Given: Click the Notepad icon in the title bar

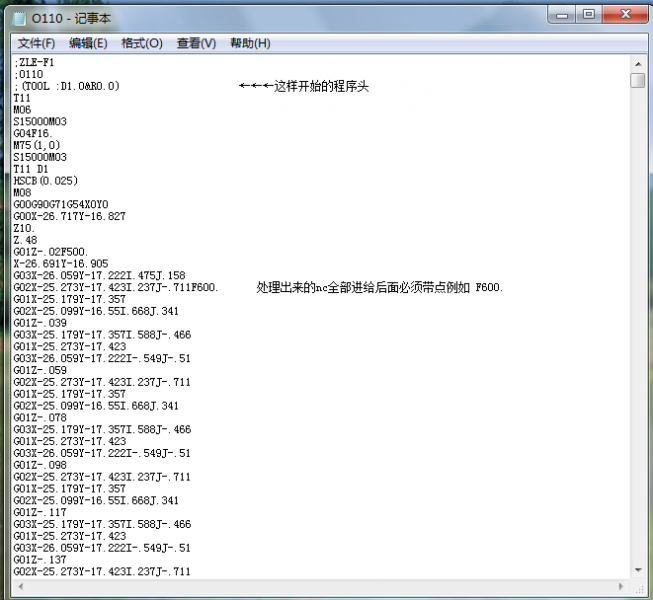Looking at the screenshot, I should 19,18.
